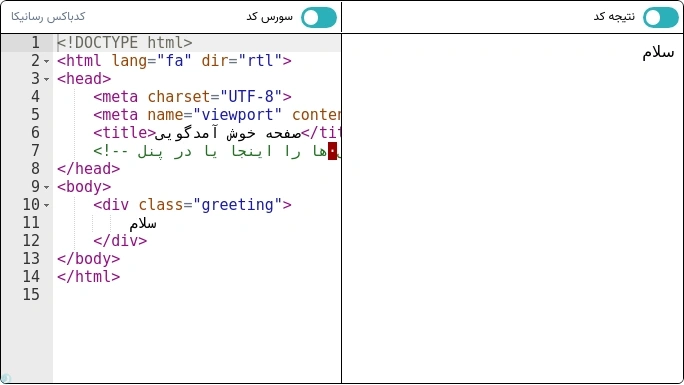Click the <body> opening tag
The height and width of the screenshot is (385, 684).
[84, 187]
